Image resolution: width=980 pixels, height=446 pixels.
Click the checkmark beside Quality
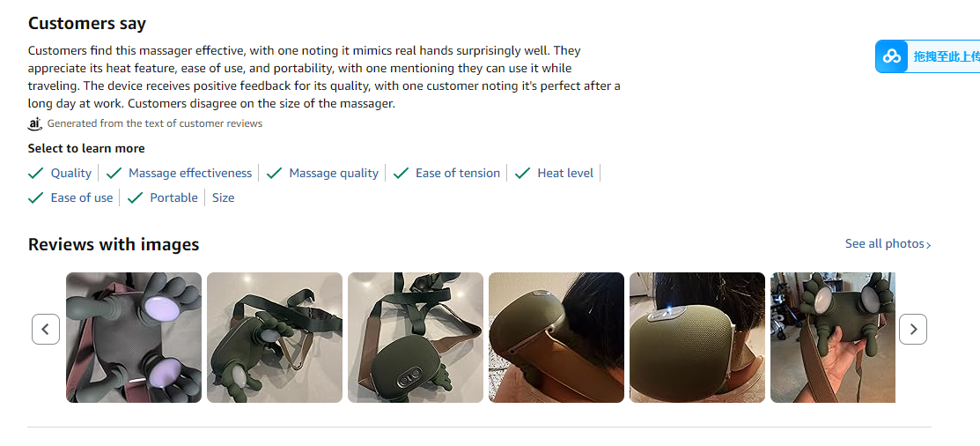click(36, 174)
